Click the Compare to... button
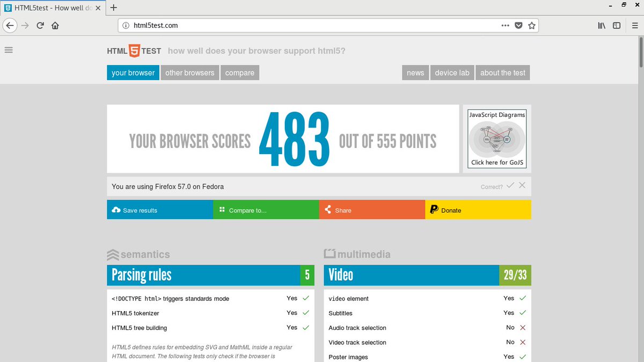The height and width of the screenshot is (362, 644). point(266,210)
